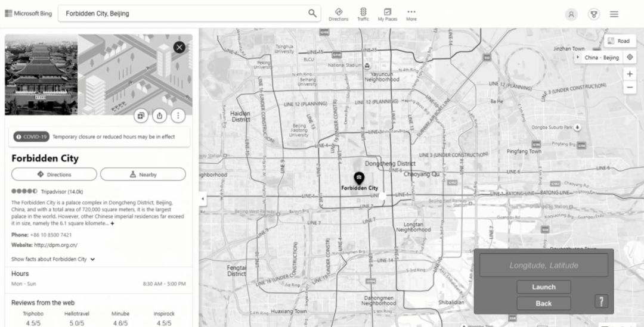The height and width of the screenshot is (327, 644).
Task: Click the user account icon
Action: [x=571, y=14]
